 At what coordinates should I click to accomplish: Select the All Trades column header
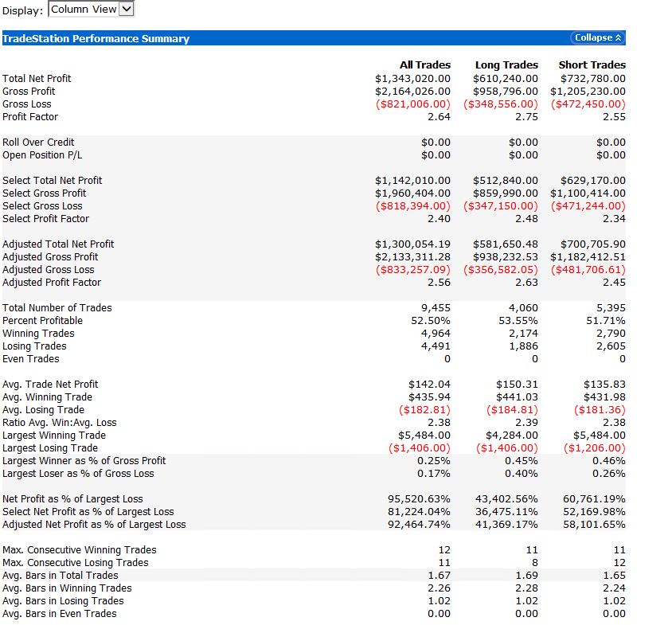tap(424, 64)
